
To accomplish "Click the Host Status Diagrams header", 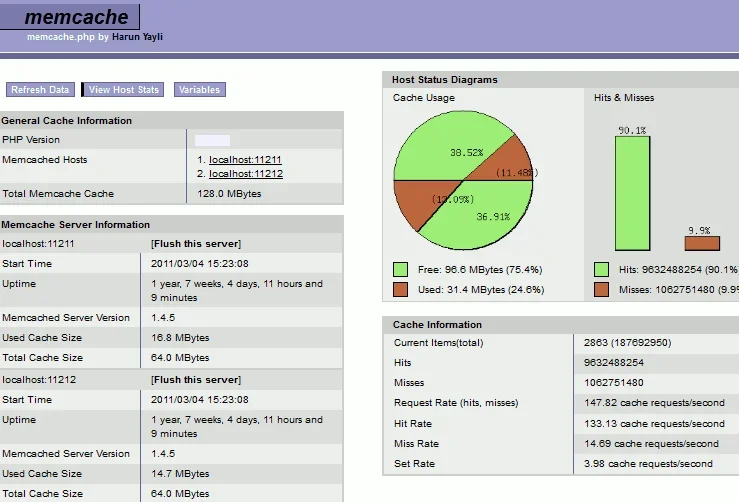I will (444, 80).
